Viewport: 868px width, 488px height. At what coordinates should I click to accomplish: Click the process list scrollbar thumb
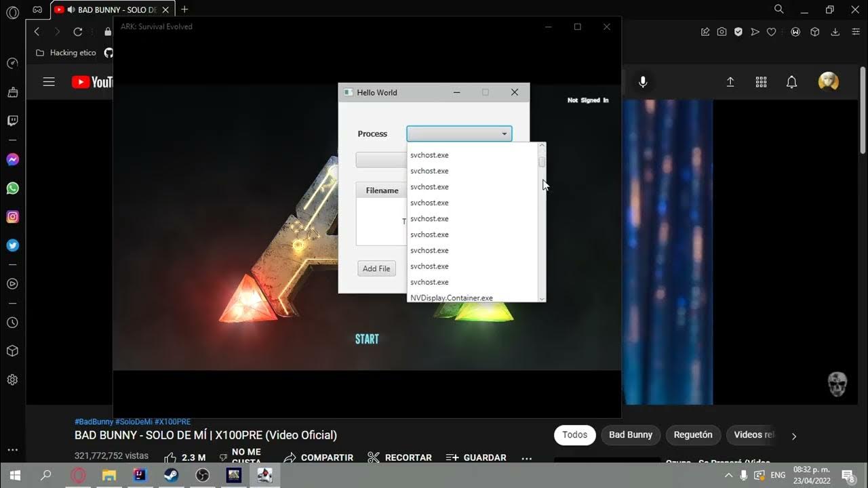tap(542, 162)
